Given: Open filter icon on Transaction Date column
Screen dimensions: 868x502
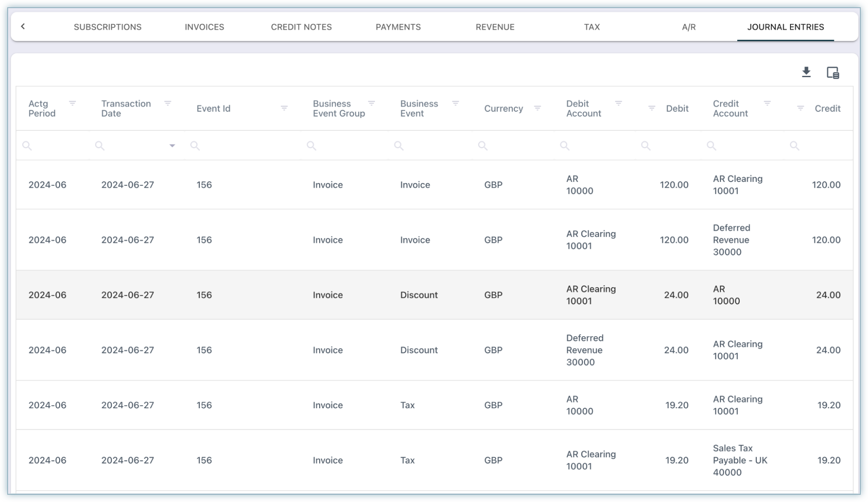Looking at the screenshot, I should click(167, 103).
